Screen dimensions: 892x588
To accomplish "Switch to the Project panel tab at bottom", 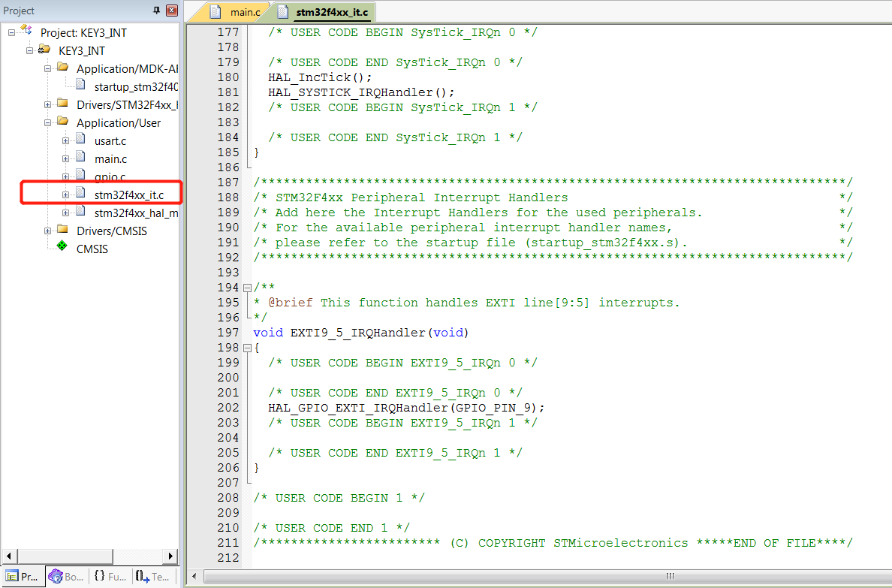I will [22, 576].
